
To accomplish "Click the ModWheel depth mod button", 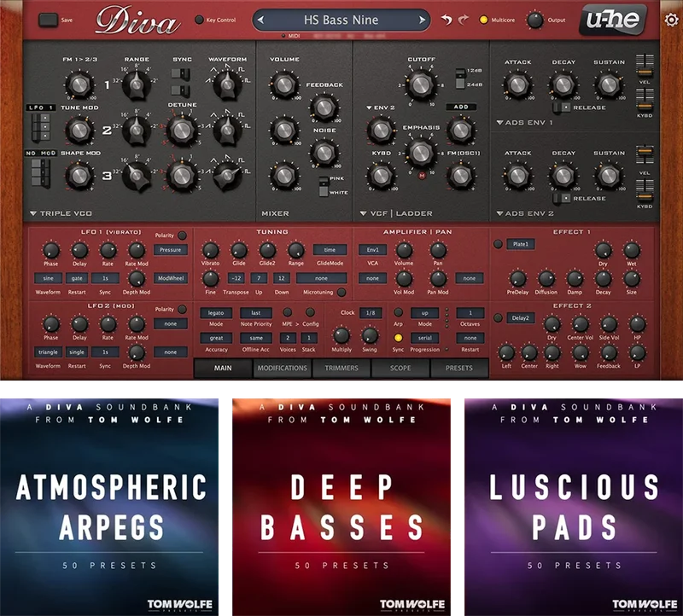I will [x=171, y=278].
